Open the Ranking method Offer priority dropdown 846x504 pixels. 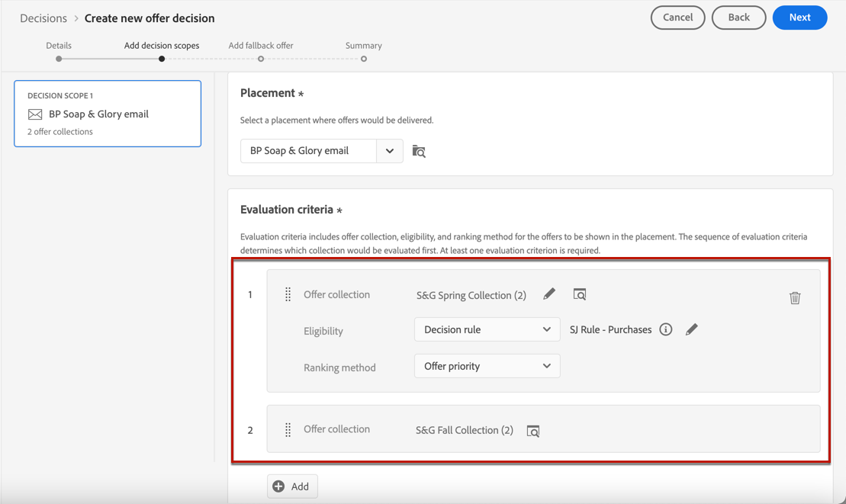coord(487,366)
